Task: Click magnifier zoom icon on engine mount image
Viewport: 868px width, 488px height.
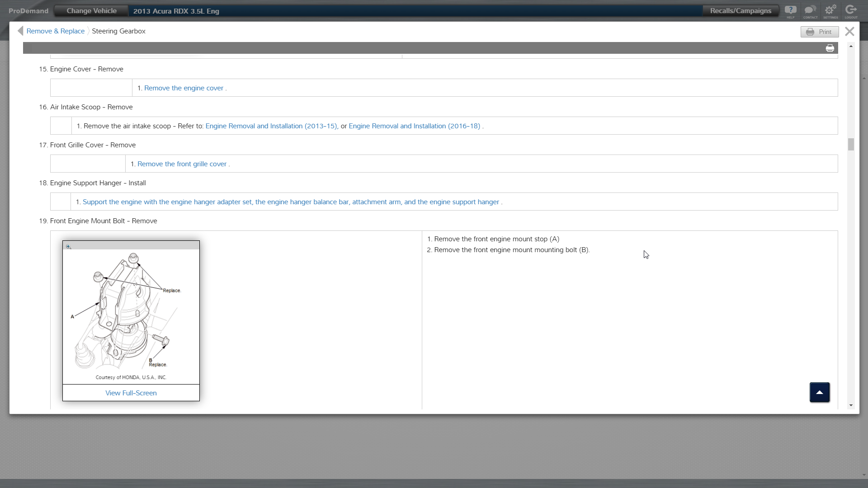Action: tap(69, 247)
